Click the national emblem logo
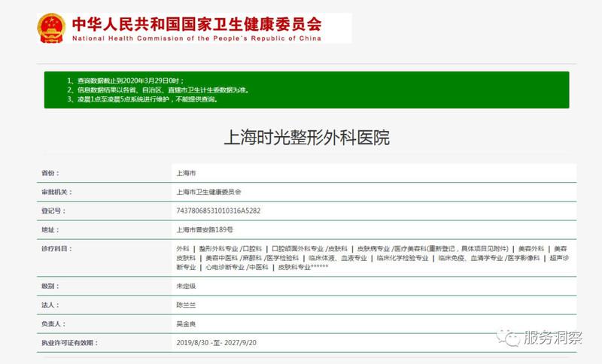The height and width of the screenshot is (364, 602). click(51, 27)
